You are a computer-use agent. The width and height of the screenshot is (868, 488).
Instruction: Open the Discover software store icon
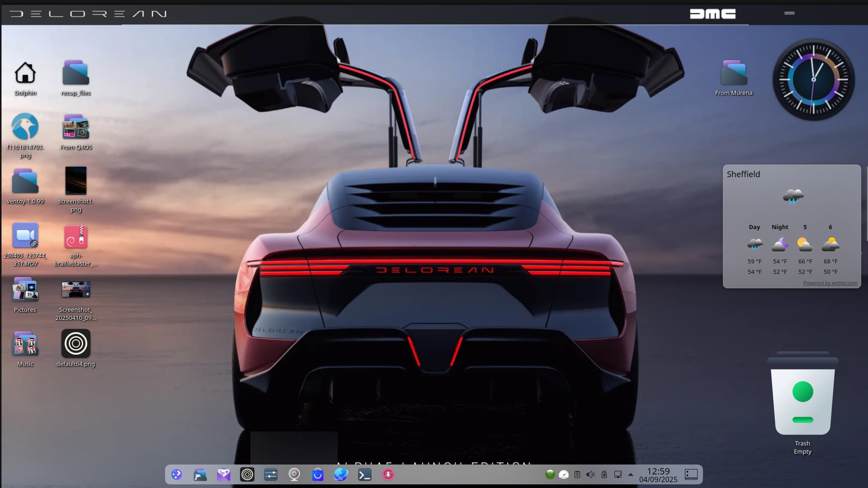318,474
